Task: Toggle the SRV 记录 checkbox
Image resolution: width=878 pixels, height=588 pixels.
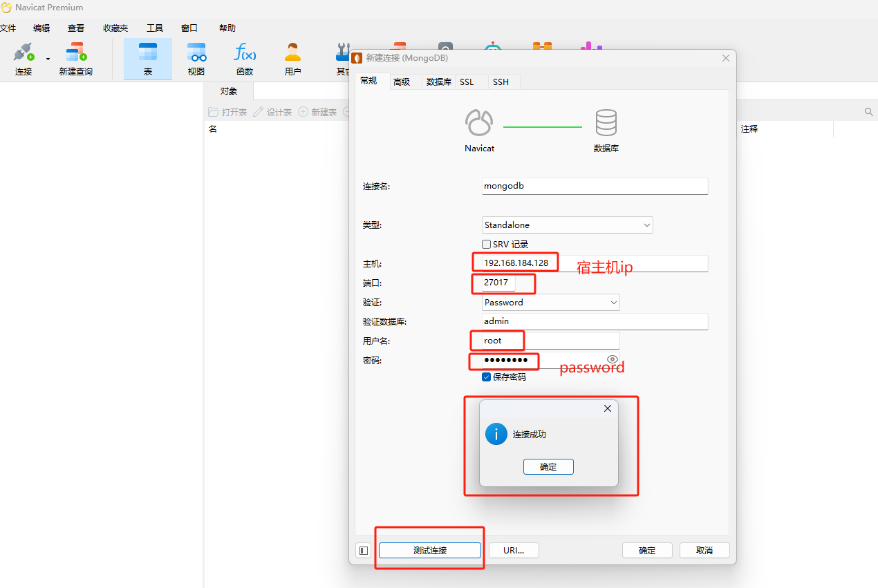Action: pos(486,245)
